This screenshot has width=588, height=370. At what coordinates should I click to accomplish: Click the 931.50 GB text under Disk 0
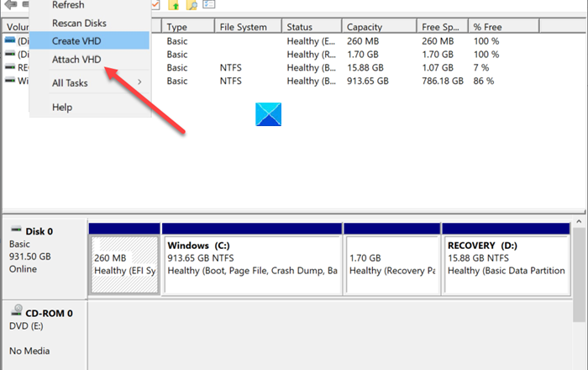point(30,256)
